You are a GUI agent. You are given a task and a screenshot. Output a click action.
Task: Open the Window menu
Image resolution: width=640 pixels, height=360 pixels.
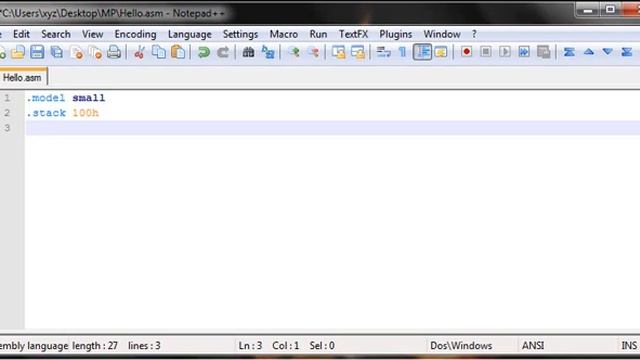(442, 34)
